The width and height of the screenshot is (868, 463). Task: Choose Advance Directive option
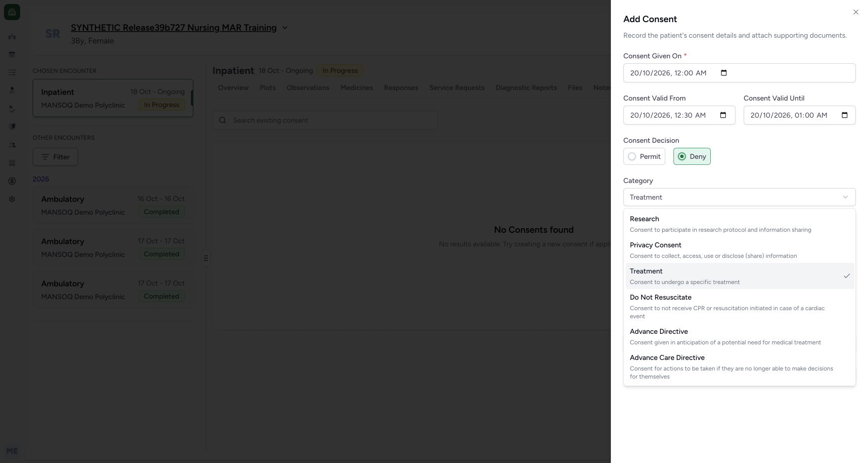739,336
